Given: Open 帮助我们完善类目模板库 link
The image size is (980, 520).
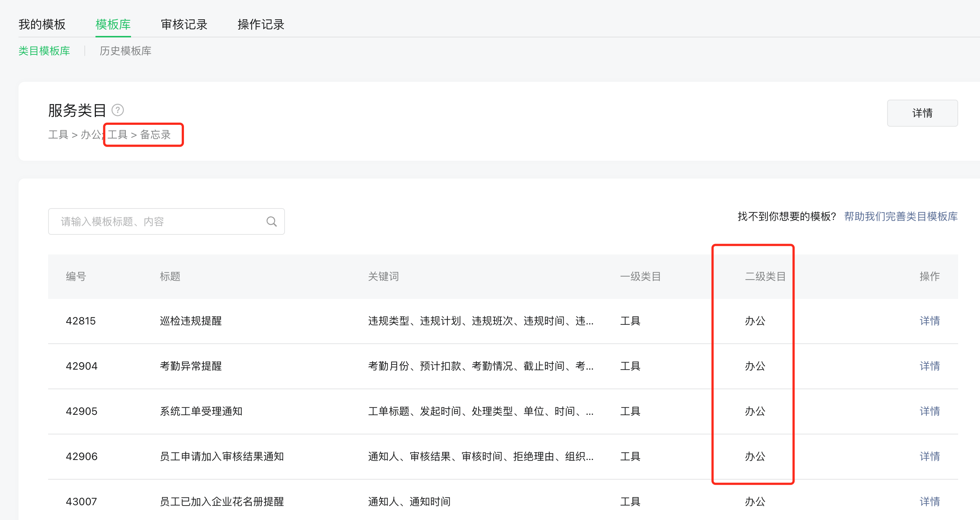Looking at the screenshot, I should [900, 216].
